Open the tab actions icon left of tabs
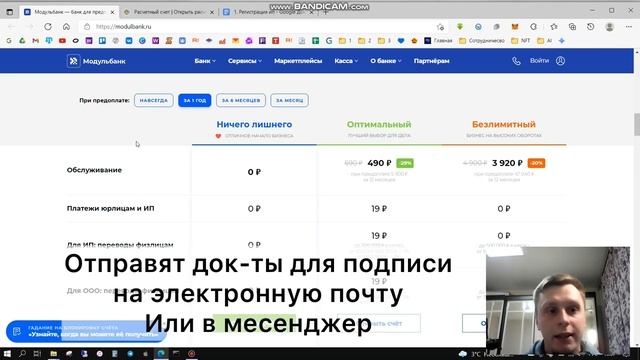This screenshot has width=640, height=360. pos(10,12)
